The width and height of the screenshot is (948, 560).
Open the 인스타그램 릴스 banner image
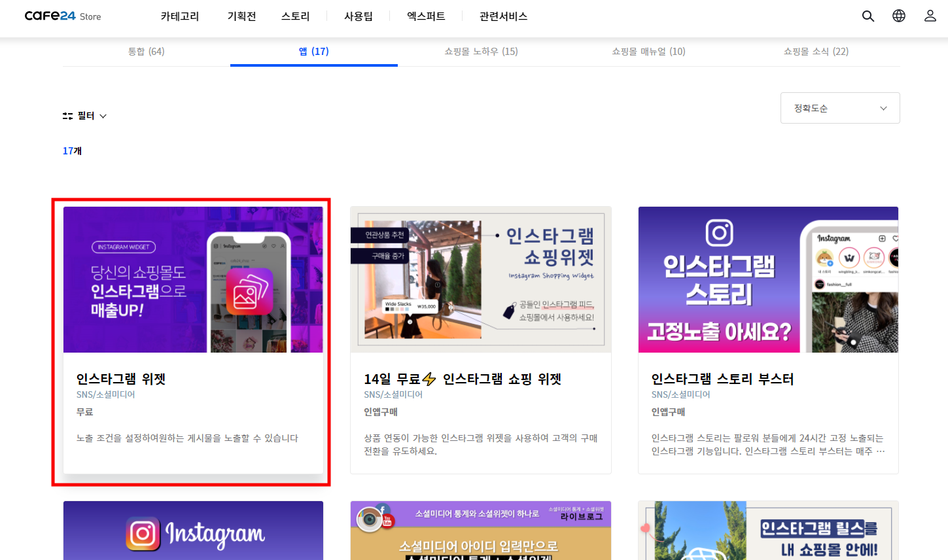point(768,531)
